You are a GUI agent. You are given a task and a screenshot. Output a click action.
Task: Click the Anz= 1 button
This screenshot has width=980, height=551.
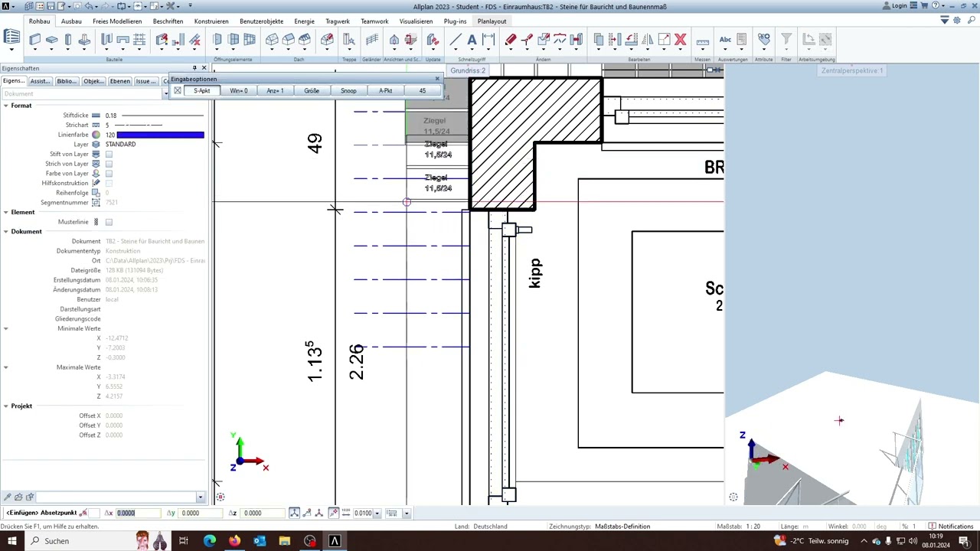(x=275, y=90)
